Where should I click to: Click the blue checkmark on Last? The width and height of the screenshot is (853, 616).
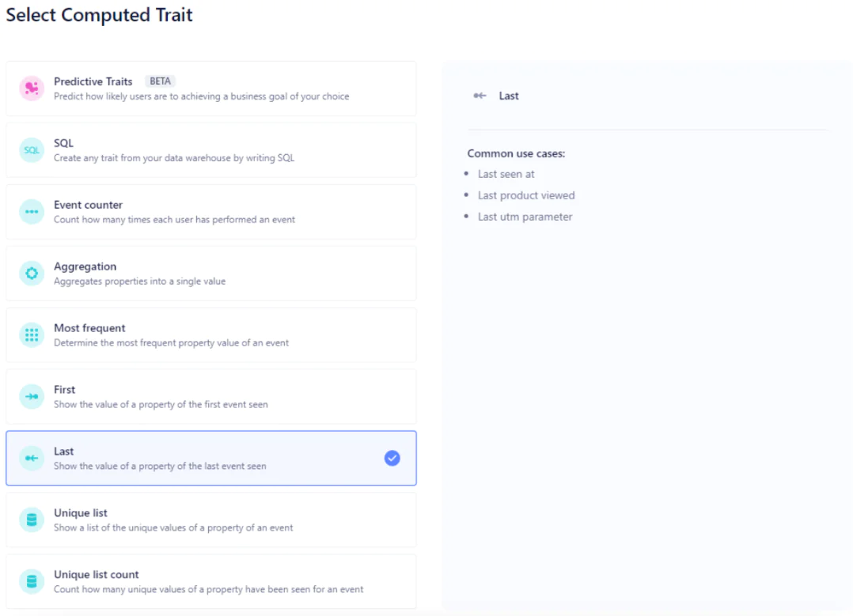click(392, 458)
